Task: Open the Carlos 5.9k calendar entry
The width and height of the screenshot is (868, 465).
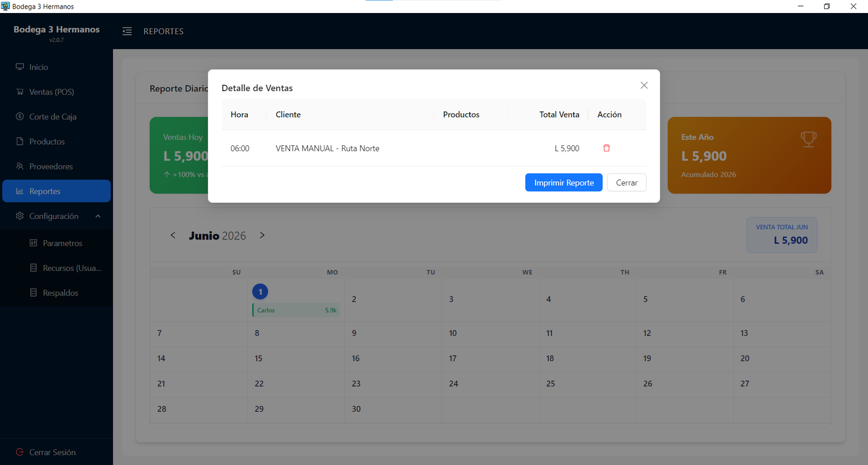Action: (x=296, y=310)
